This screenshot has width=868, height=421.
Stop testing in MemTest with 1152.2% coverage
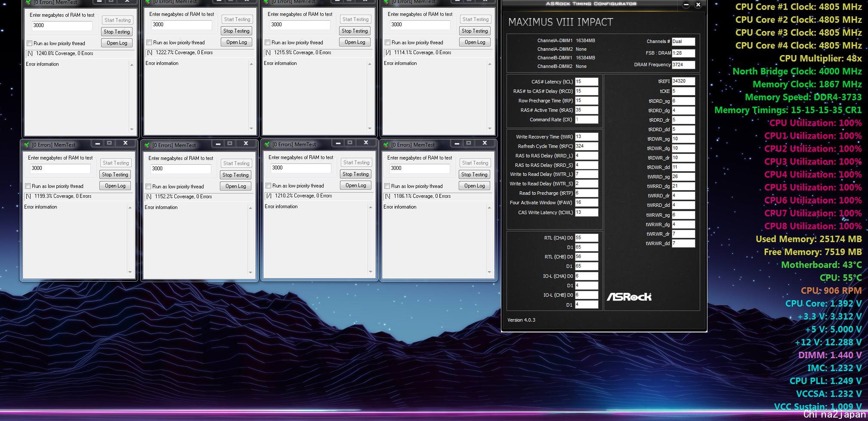pyautogui.click(x=235, y=175)
